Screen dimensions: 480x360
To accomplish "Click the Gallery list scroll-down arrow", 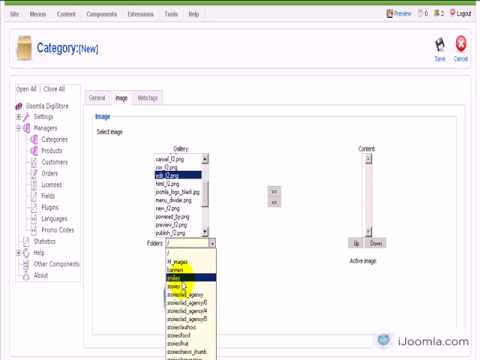I will (205, 231).
